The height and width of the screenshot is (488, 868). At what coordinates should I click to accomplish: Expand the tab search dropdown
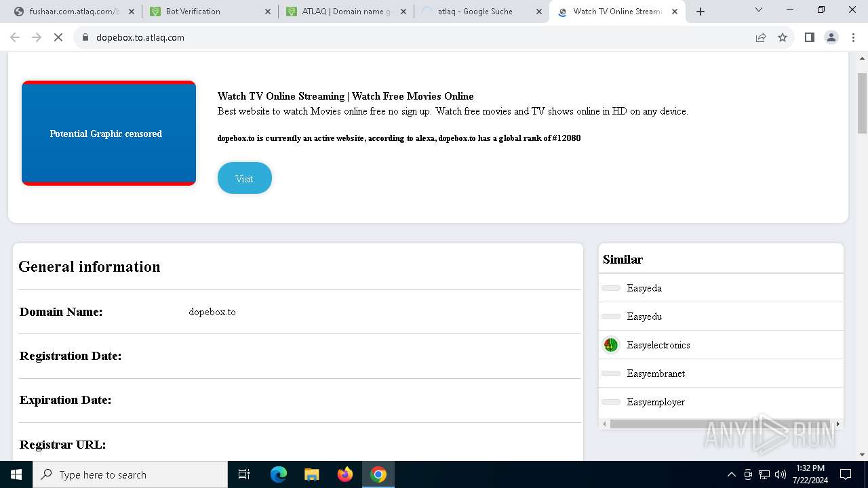(759, 9)
